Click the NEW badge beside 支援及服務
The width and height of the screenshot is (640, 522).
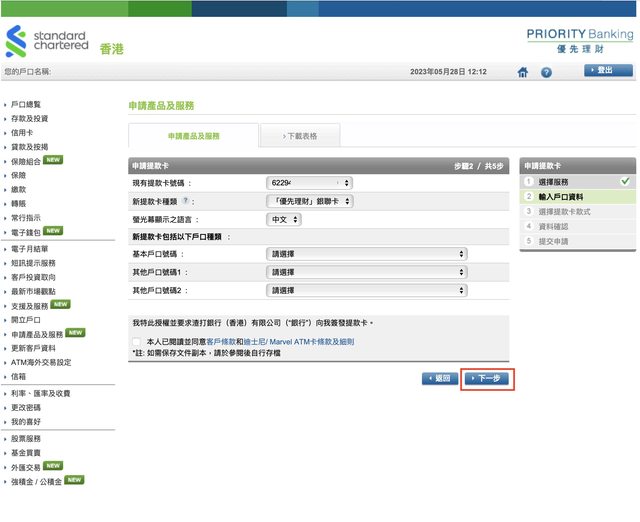tap(60, 304)
